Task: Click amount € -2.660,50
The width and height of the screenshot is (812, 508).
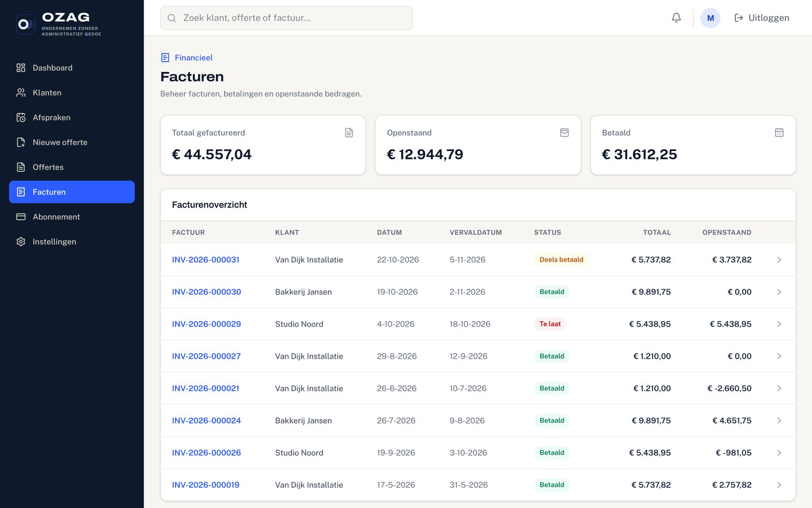Action: pos(729,388)
